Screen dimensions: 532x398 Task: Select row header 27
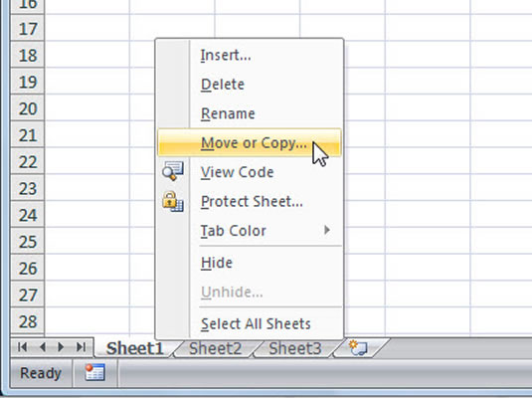click(28, 295)
